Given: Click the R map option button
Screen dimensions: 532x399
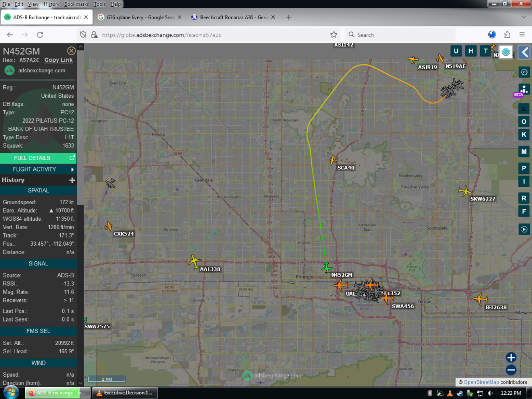Looking at the screenshot, I should (524, 198).
